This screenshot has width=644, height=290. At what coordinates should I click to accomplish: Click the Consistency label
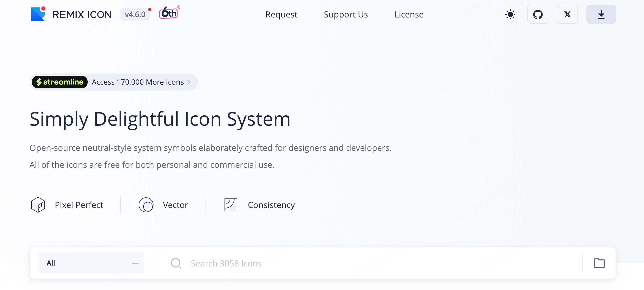point(271,205)
